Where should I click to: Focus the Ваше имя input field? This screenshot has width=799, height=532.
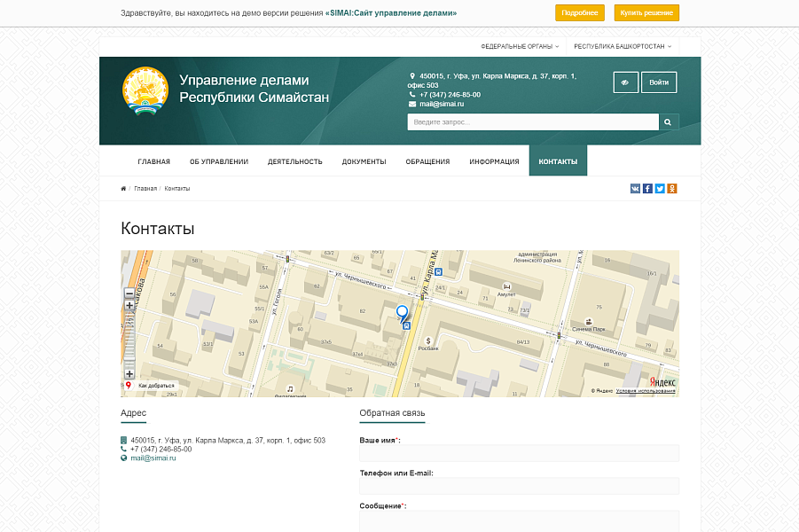519,453
